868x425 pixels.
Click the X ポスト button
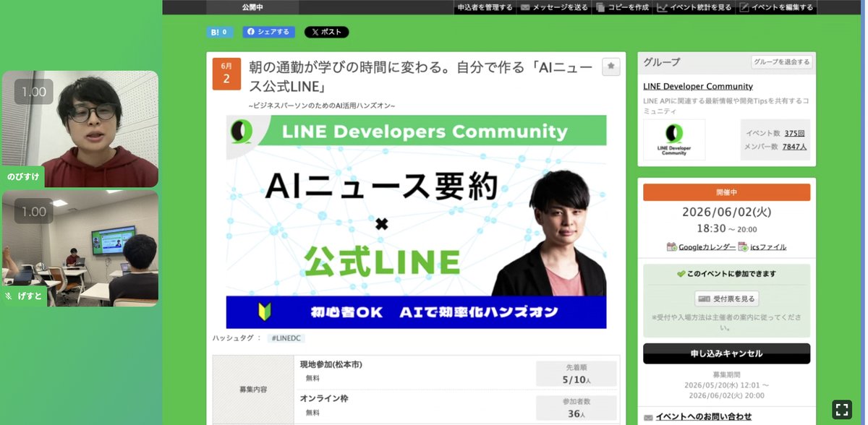click(x=326, y=32)
